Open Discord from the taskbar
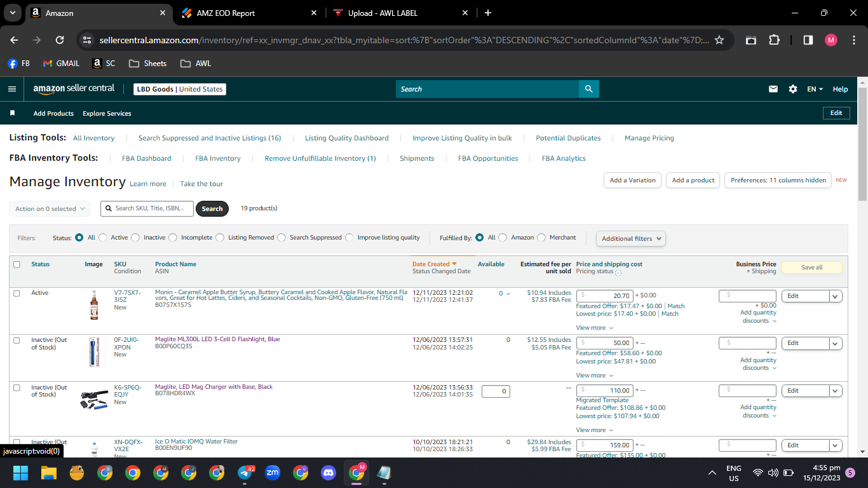The height and width of the screenshot is (488, 868). pyautogui.click(x=329, y=473)
